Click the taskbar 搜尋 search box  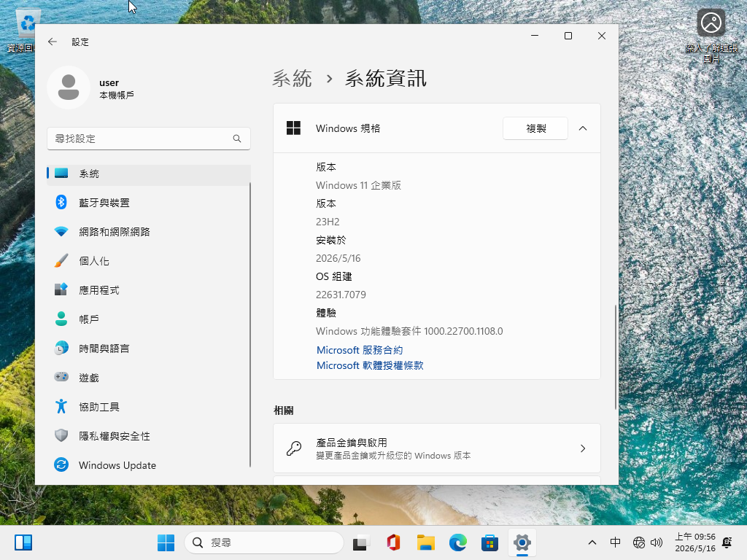264,542
